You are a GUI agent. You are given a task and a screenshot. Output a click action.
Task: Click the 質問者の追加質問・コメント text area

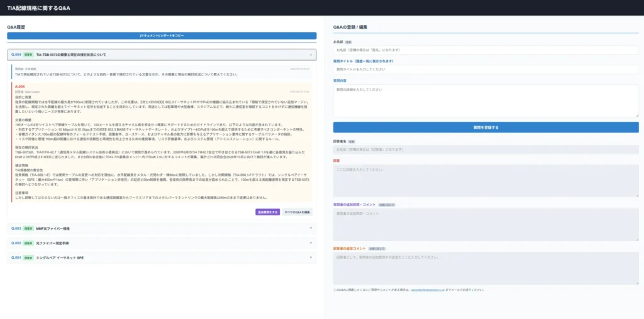(486, 225)
